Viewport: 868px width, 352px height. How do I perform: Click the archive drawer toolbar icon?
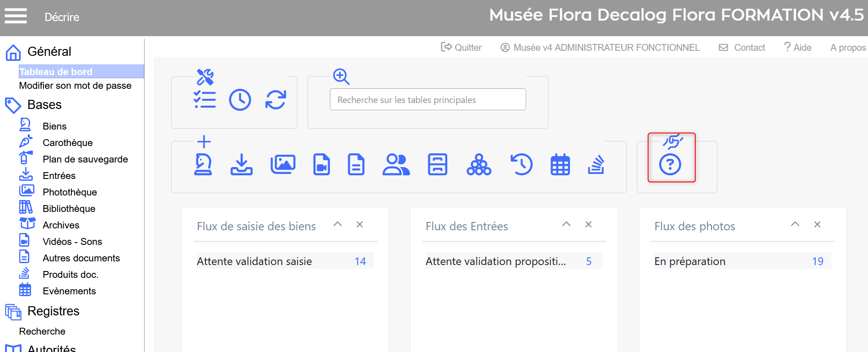click(438, 165)
